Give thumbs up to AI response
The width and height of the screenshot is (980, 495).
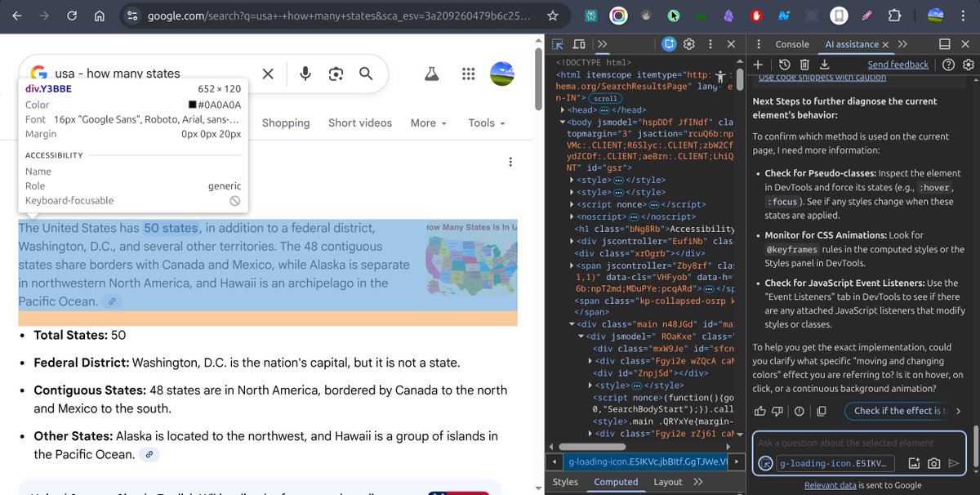[x=760, y=411]
